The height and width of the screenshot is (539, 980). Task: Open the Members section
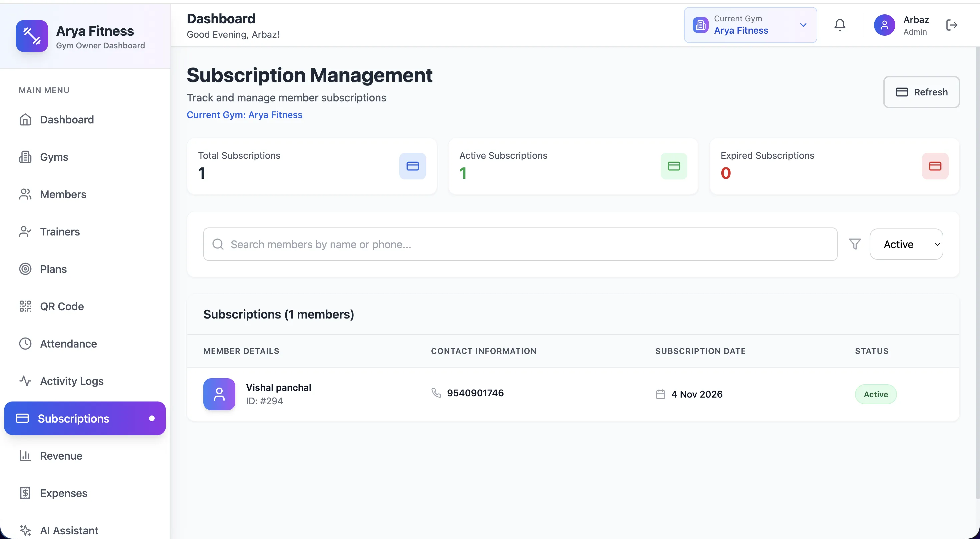coord(63,194)
